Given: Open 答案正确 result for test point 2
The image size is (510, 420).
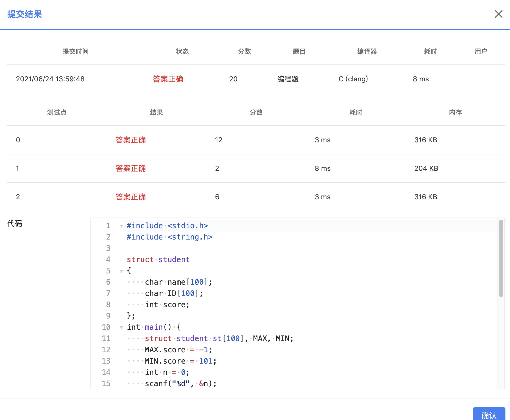Looking at the screenshot, I should (130, 197).
